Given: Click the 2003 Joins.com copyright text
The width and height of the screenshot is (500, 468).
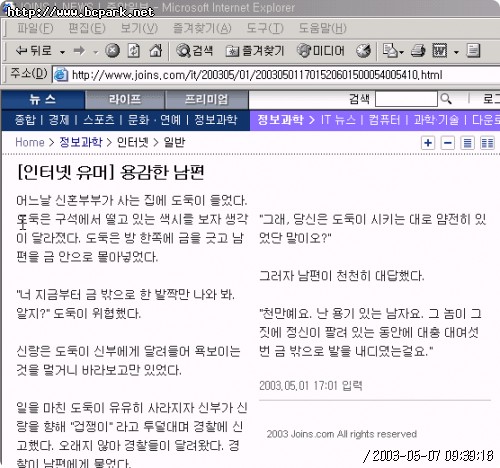Looking at the screenshot, I should (x=342, y=434).
